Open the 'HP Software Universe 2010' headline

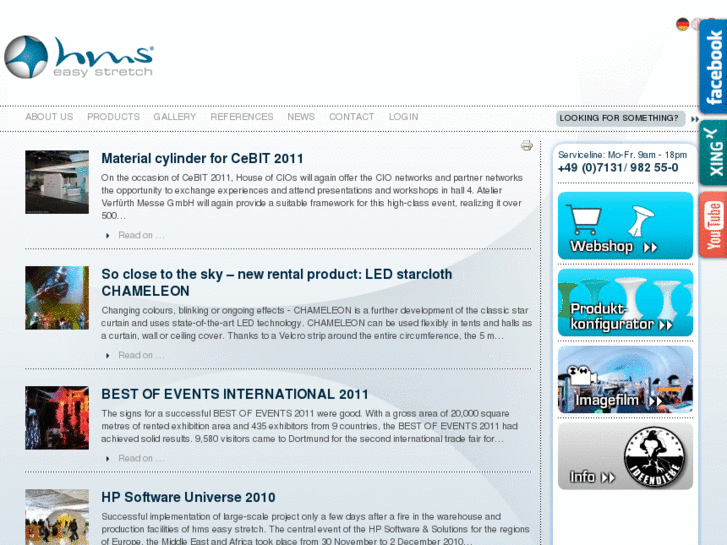(188, 497)
